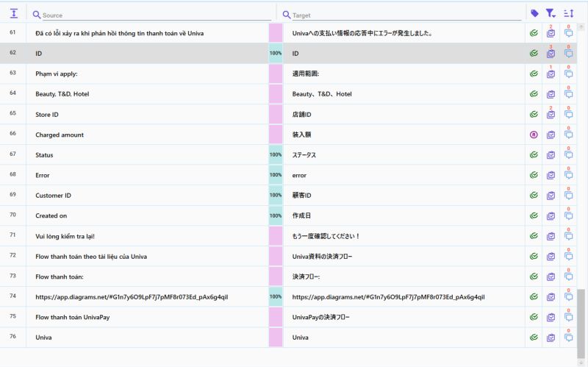The height and width of the screenshot is (367, 588).
Task: Open QA issues icon for row 73
Action: 551,277
